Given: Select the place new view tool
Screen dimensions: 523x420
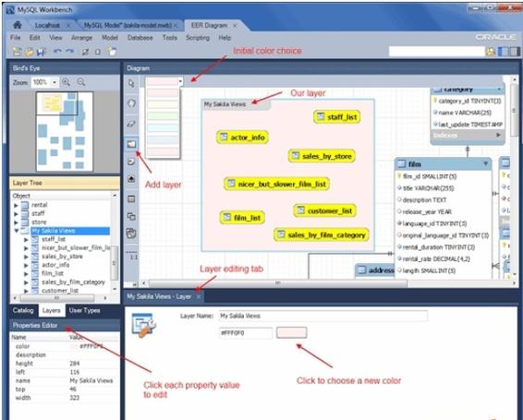Looking at the screenshot, I should 131,217.
